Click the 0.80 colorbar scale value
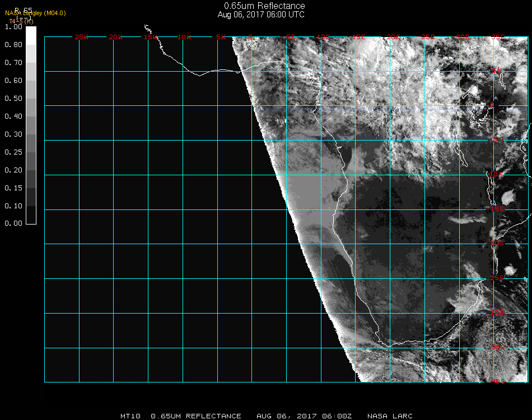532x420 pixels. (x=13, y=45)
